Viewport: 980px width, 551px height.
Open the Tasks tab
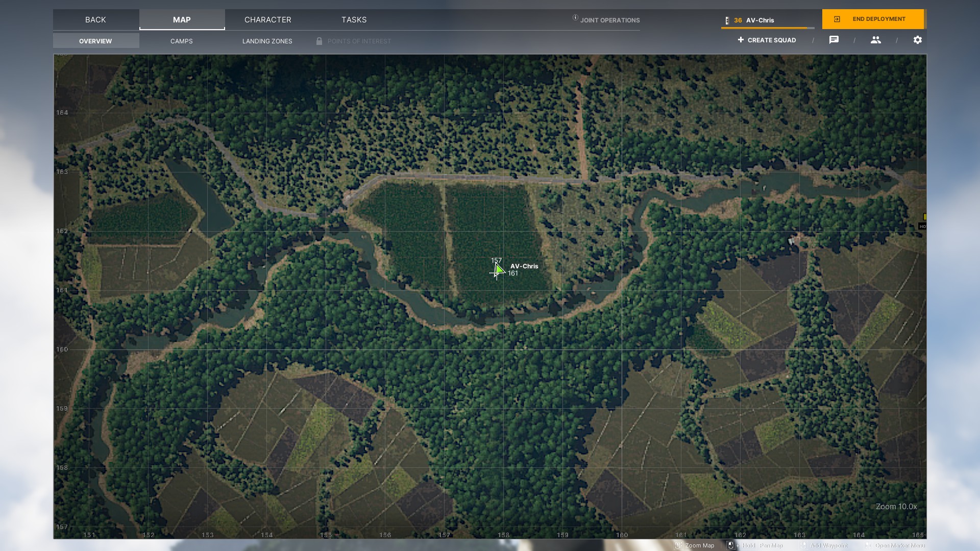pos(354,19)
